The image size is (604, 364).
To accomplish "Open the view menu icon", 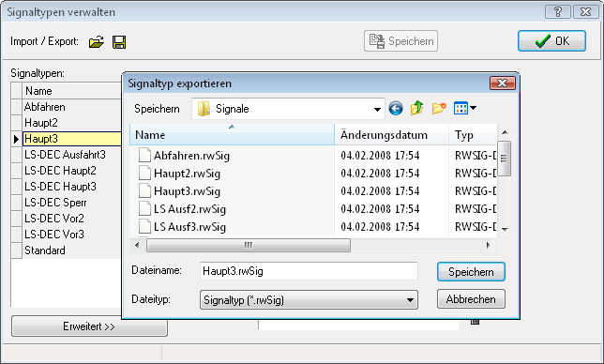I will [x=461, y=108].
